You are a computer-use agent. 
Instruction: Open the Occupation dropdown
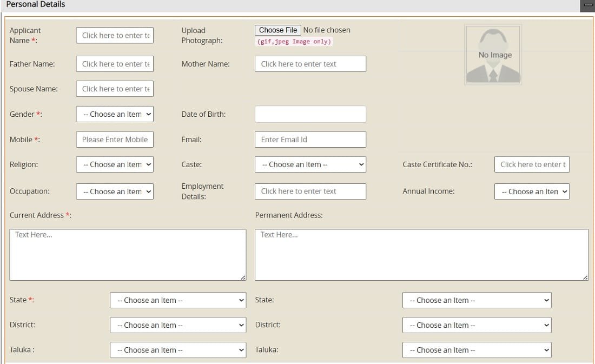[x=115, y=191]
